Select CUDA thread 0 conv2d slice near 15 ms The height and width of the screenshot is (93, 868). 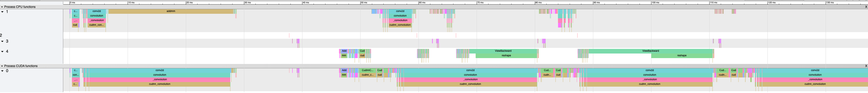coord(160,70)
